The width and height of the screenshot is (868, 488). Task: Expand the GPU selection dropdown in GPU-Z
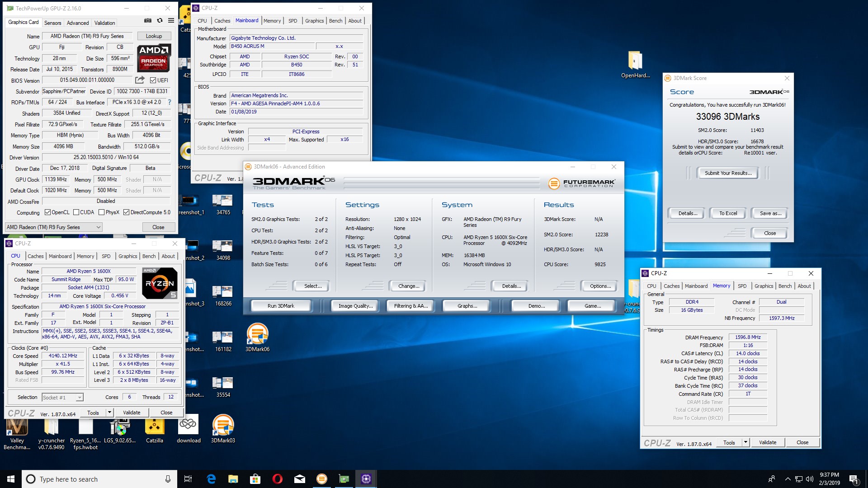[99, 227]
